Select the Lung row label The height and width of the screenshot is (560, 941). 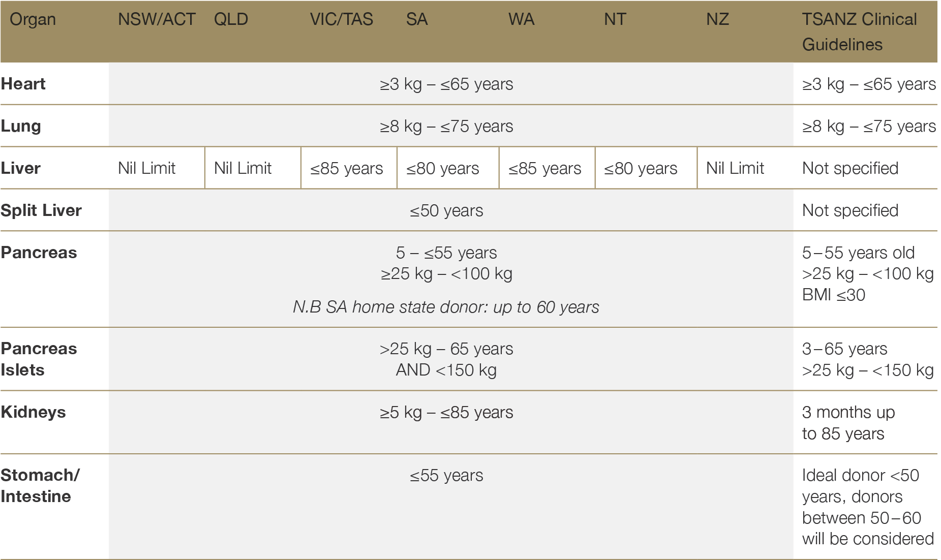(21, 126)
